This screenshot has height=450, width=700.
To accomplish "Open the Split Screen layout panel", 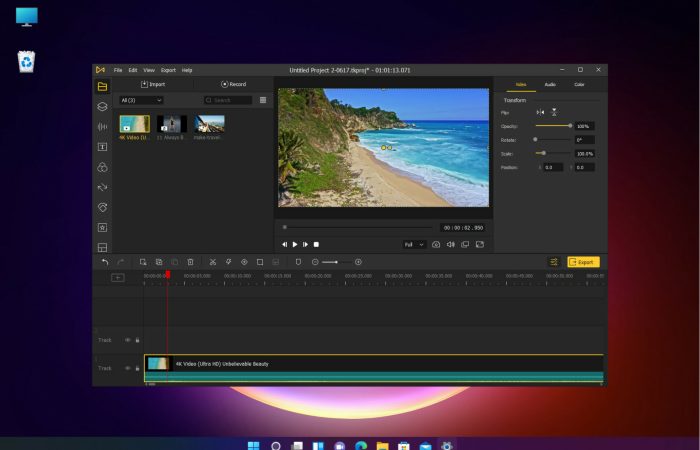I will click(102, 247).
